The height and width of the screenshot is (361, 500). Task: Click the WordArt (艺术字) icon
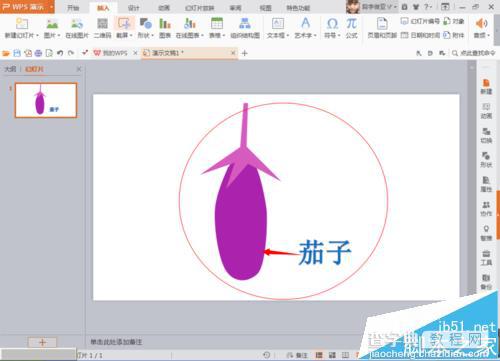click(305, 24)
